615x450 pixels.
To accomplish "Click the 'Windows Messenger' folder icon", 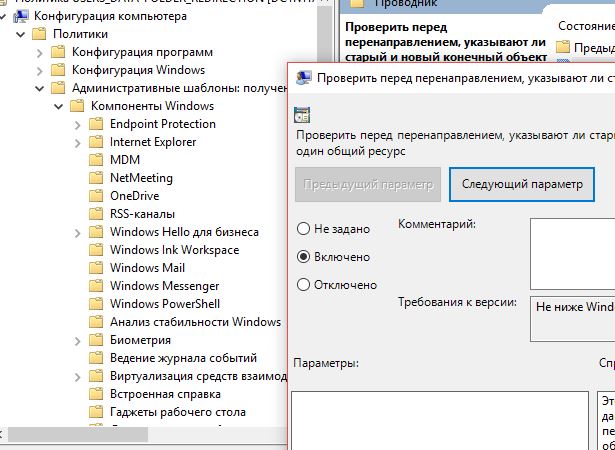I will tap(96, 286).
